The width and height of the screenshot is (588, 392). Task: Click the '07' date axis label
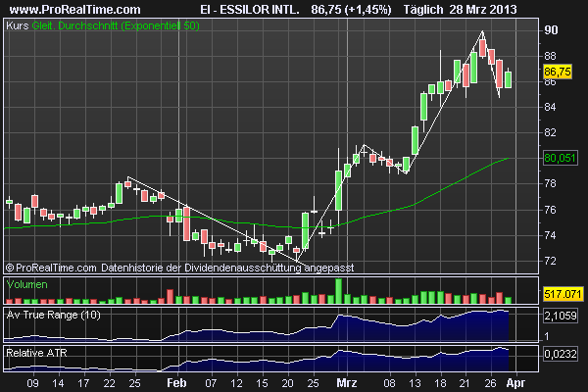[211, 383]
